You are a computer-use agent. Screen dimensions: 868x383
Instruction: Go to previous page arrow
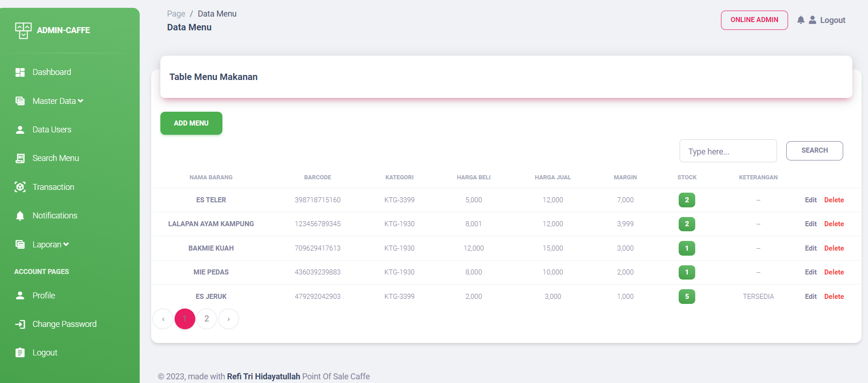pos(163,319)
